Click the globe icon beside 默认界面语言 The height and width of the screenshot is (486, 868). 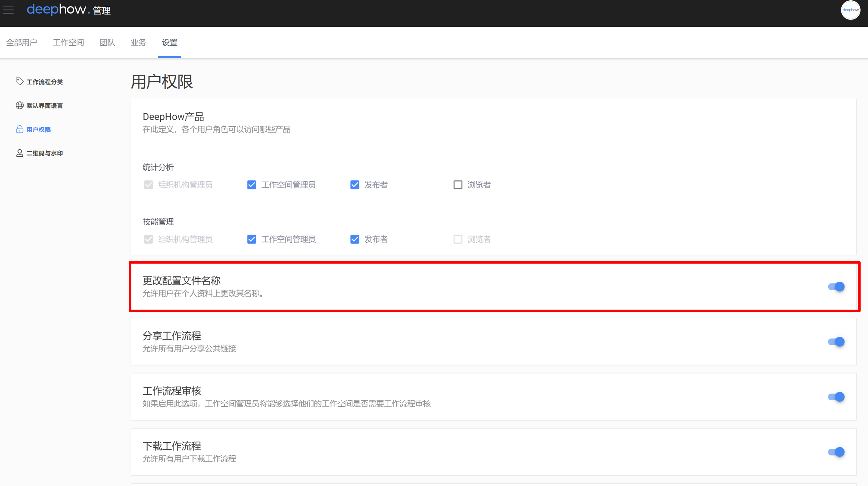click(x=20, y=106)
